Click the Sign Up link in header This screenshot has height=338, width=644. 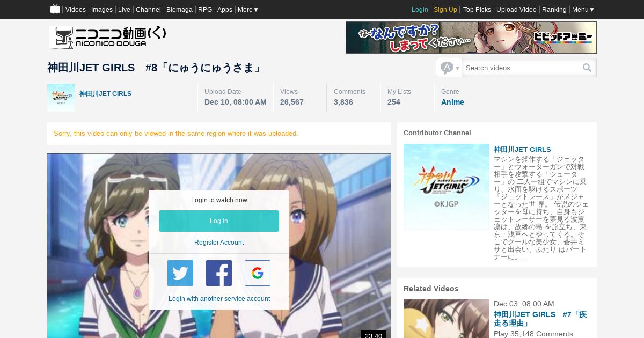coord(445,9)
